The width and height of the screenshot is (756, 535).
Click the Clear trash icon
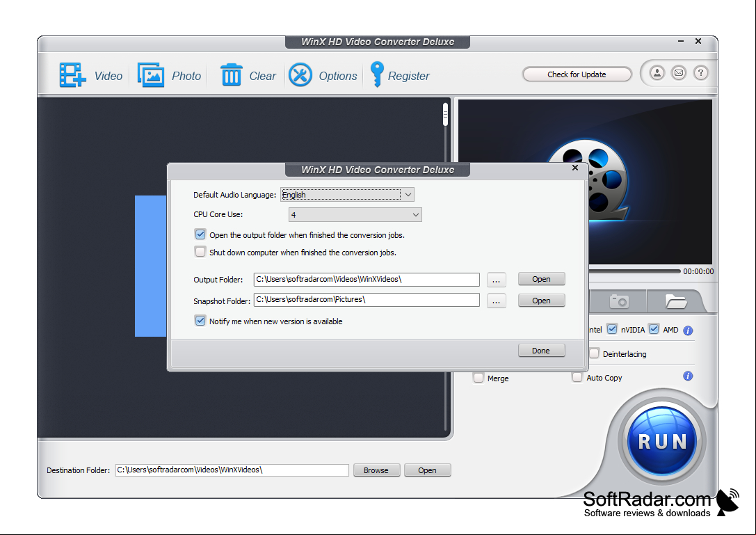[231, 74]
